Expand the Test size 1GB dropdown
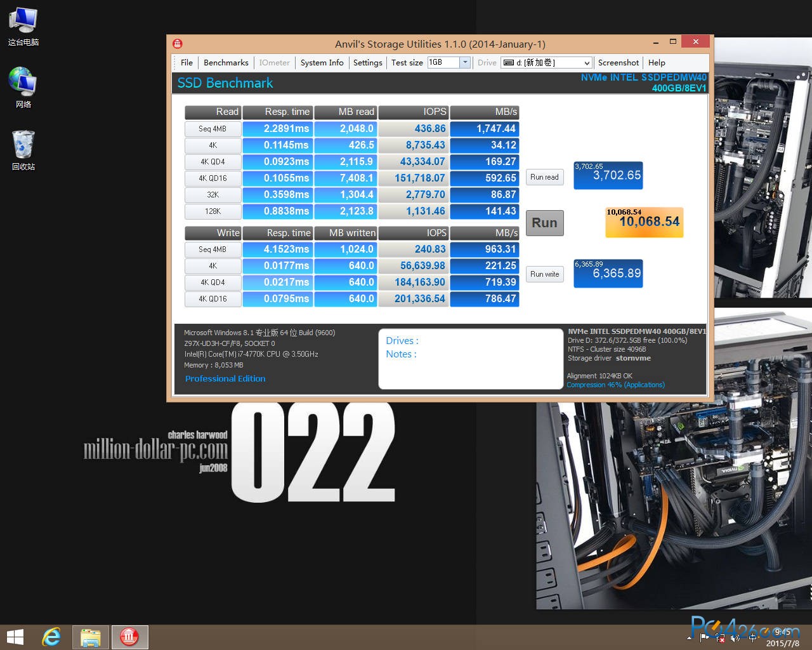Image resolution: width=812 pixels, height=650 pixels. click(x=465, y=62)
